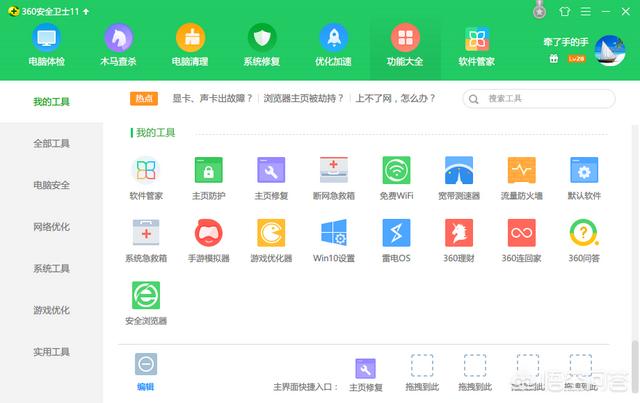The width and height of the screenshot is (640, 403).
Task: Open 宽带测速器 tool
Action: [x=459, y=178]
